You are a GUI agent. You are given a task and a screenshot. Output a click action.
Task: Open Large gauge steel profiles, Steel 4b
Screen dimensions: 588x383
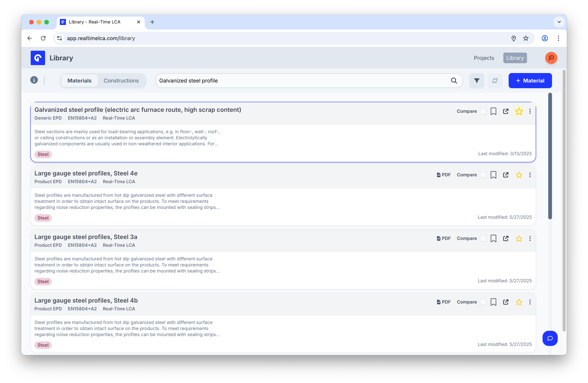86,301
